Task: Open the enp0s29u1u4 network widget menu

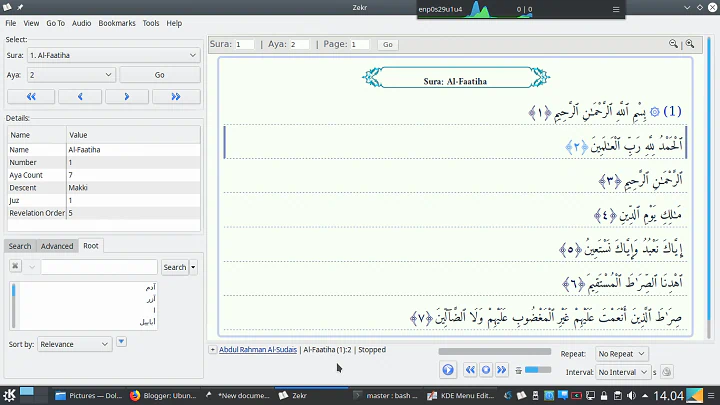Action: pos(616,9)
